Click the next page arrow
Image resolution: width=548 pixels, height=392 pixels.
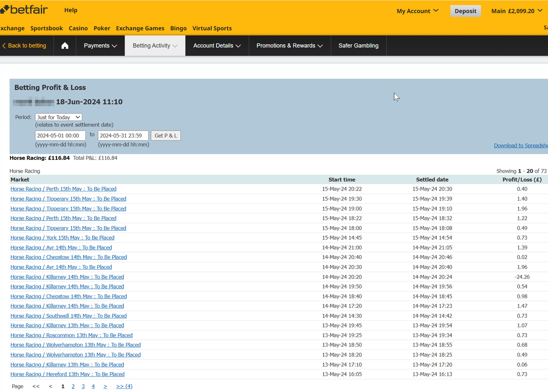[x=105, y=387]
